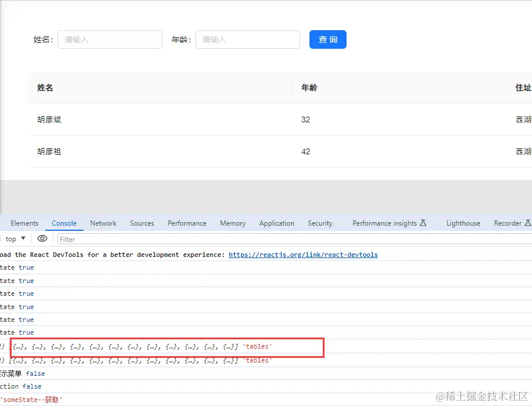Click the 胡彦斌 name cell
The width and height of the screenshot is (532, 406).
(x=49, y=119)
